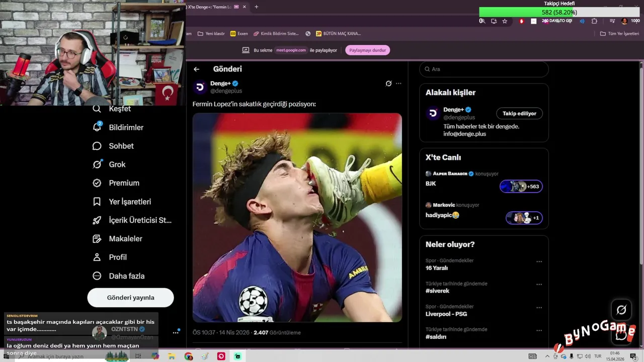This screenshot has width=644, height=362.
Task: Join Alper Bahadır's BJK live space
Action: pos(521,187)
